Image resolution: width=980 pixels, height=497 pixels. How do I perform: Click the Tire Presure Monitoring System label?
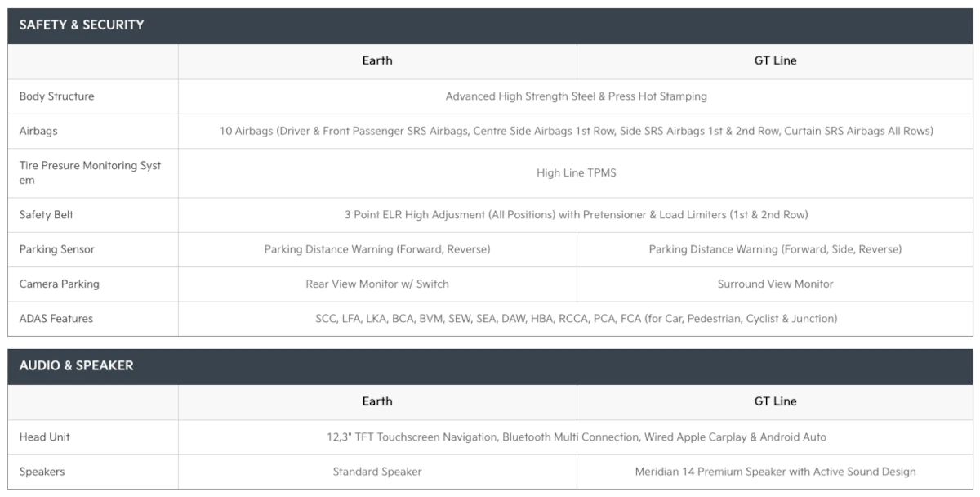click(x=90, y=172)
